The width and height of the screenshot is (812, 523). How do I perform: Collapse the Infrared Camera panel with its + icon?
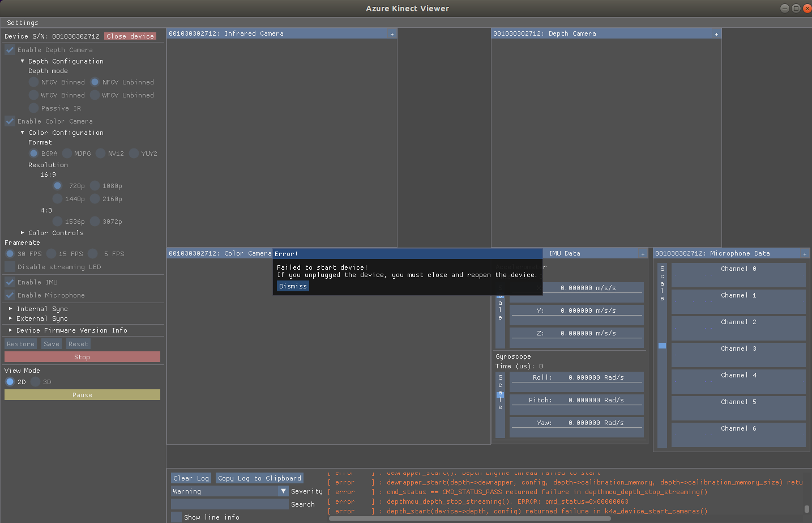392,33
